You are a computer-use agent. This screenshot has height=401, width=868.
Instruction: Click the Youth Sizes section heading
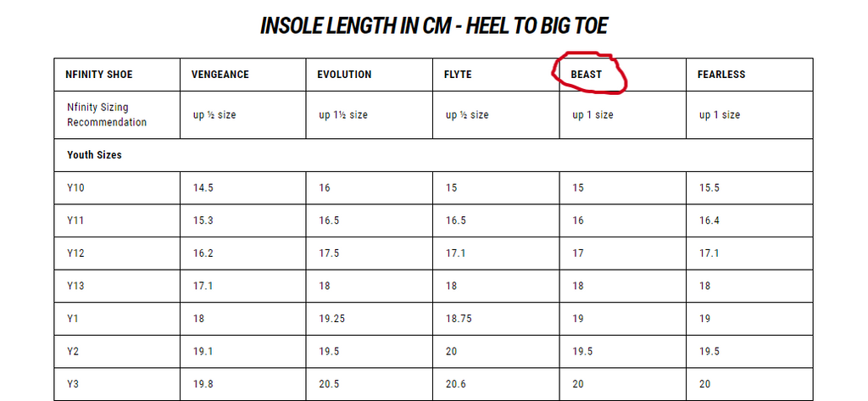94,156
